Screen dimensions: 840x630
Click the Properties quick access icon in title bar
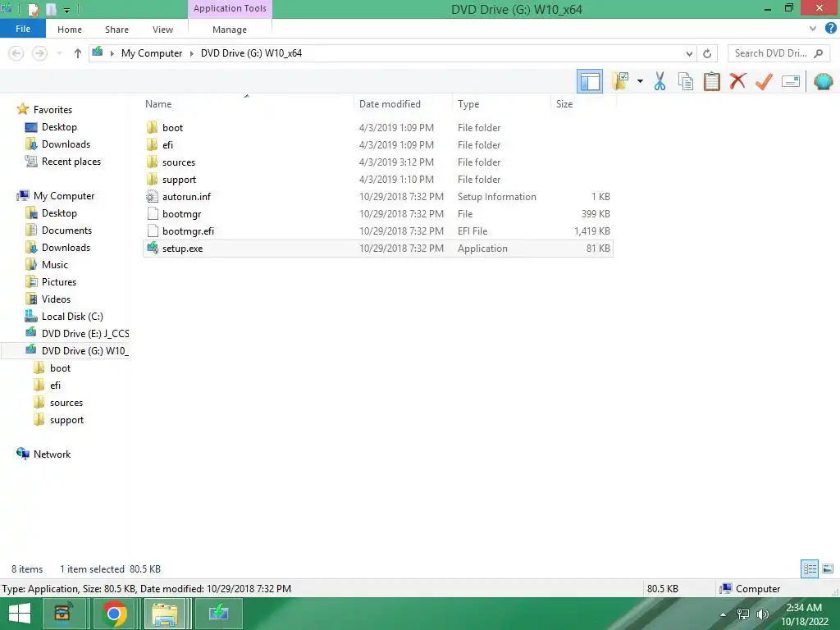[x=33, y=9]
